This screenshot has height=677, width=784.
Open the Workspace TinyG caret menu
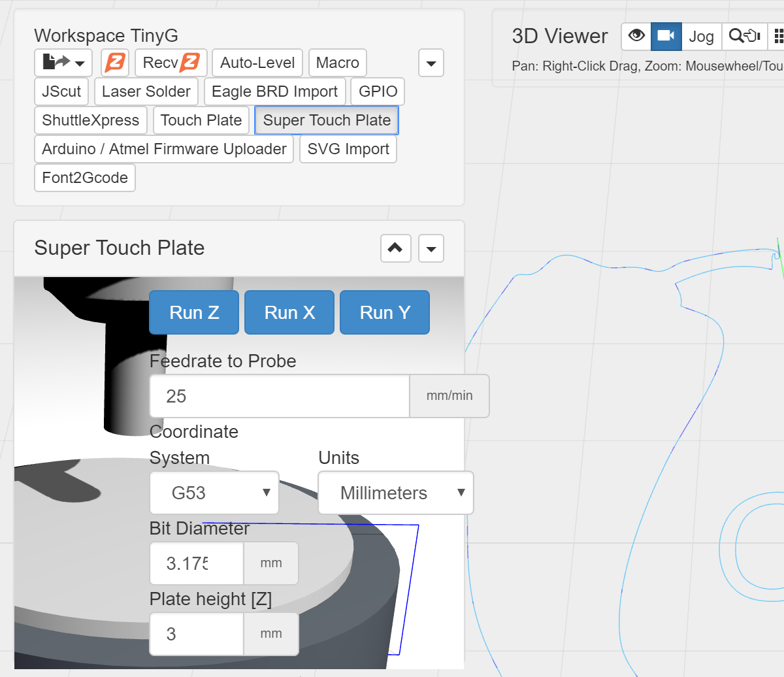(x=431, y=63)
